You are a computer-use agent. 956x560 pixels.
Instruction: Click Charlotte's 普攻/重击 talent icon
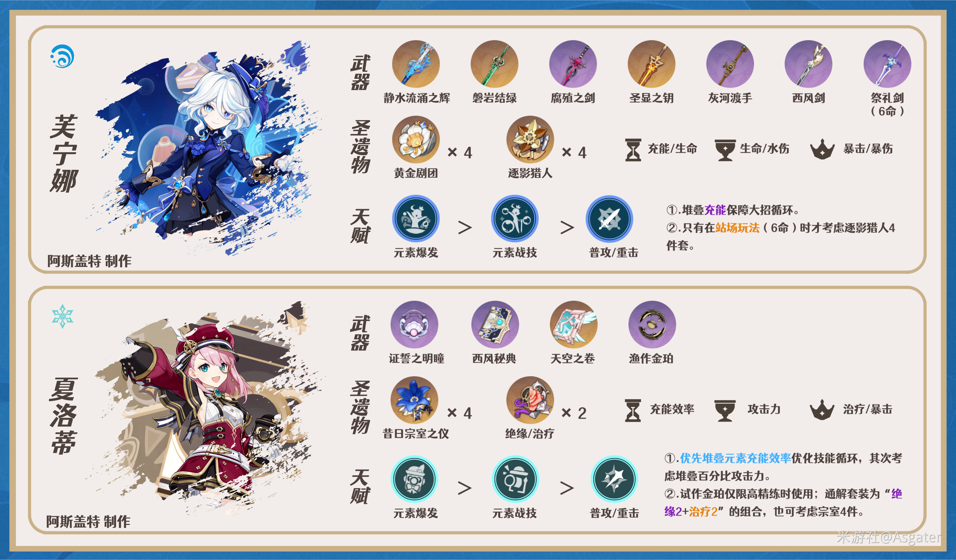point(614,480)
